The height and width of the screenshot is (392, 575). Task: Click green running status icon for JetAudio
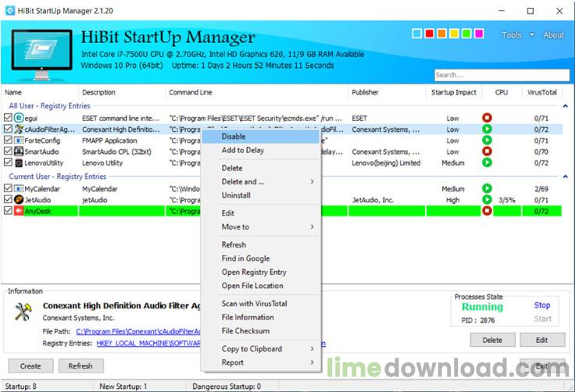[487, 199]
